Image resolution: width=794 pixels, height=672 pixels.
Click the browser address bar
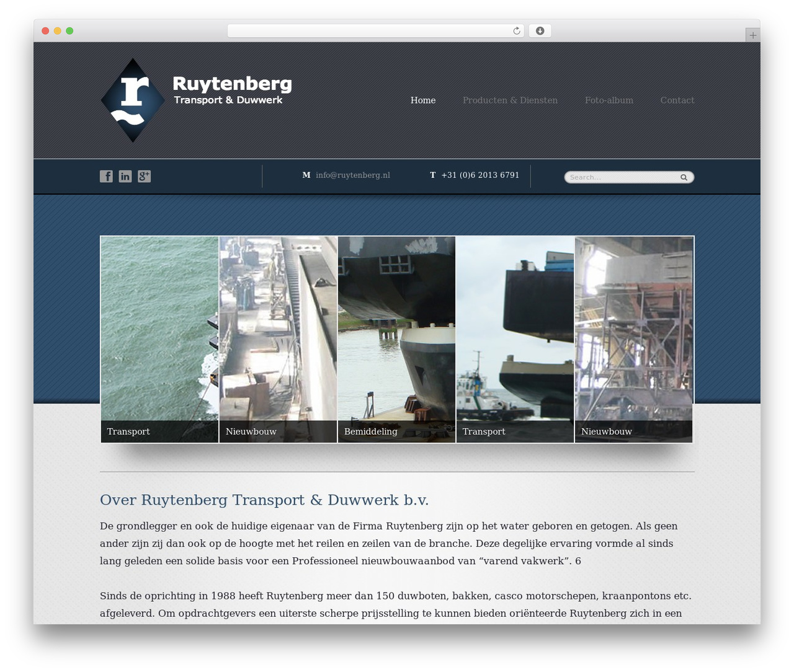click(375, 31)
